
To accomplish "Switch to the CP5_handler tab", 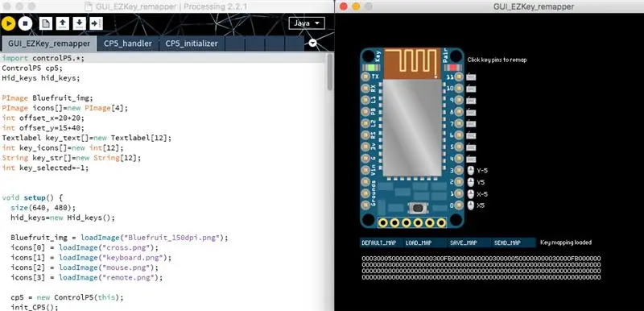I will click(128, 44).
